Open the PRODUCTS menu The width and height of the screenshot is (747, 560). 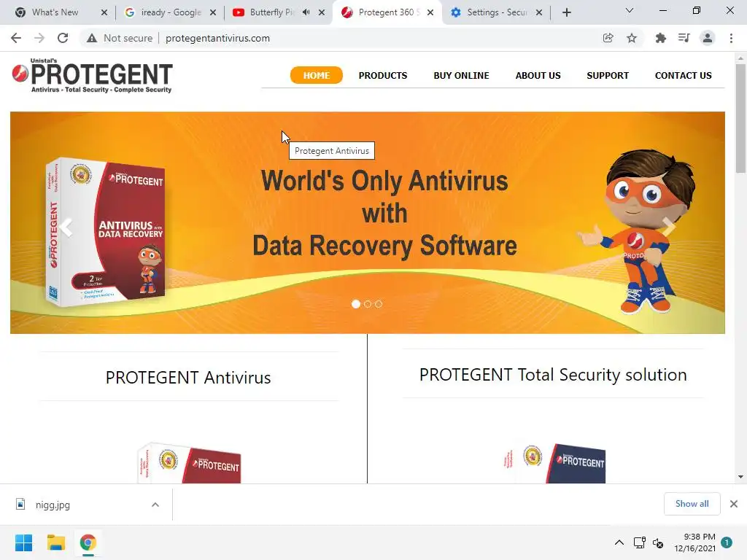tap(383, 75)
